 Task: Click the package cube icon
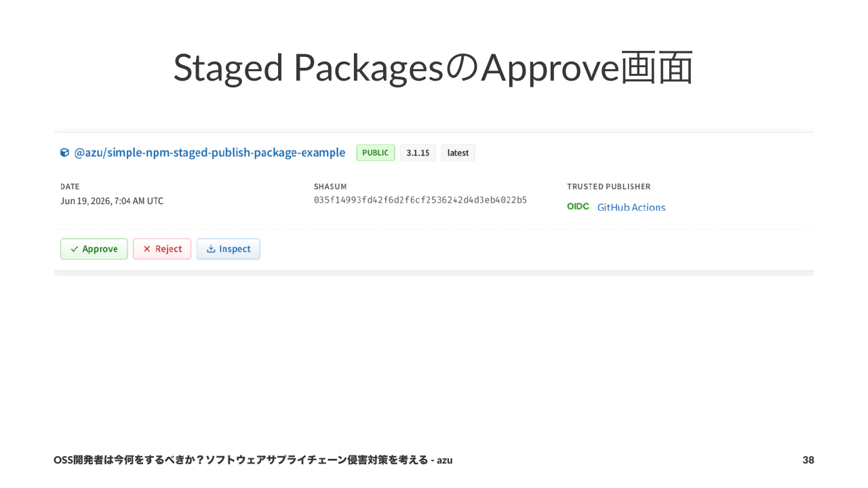64,152
